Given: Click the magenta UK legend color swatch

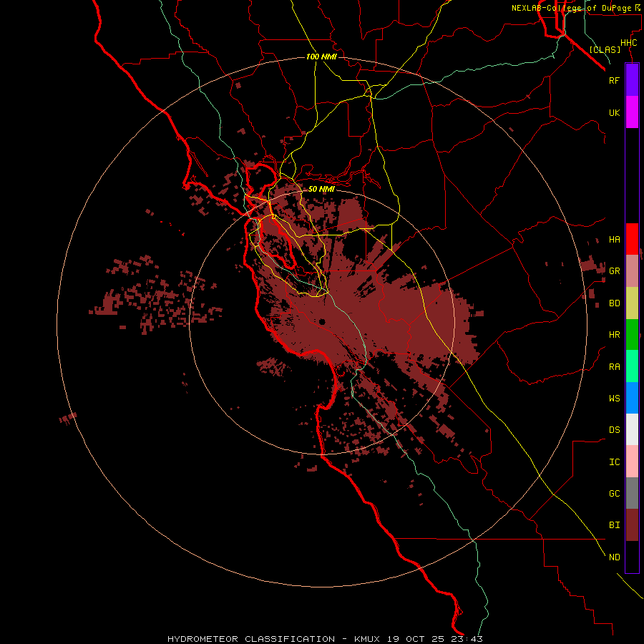Looking at the screenshot, I should (632, 112).
